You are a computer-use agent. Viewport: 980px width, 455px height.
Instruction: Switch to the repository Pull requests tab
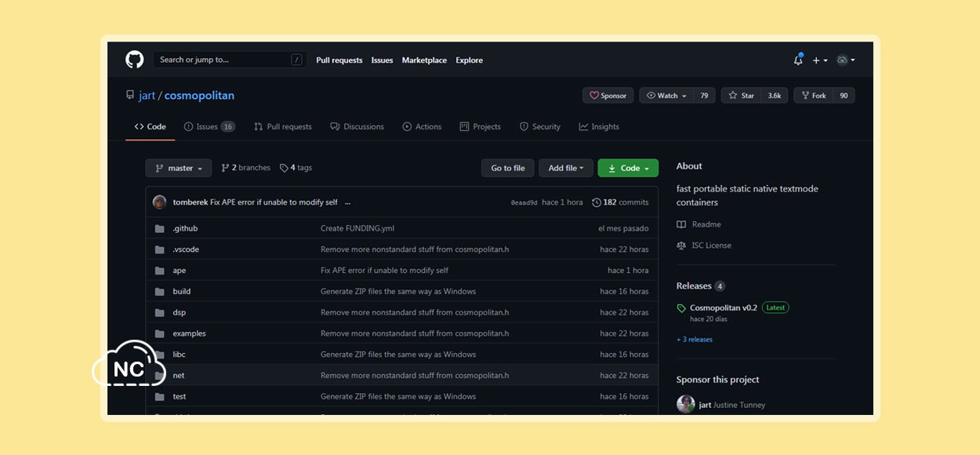point(282,126)
